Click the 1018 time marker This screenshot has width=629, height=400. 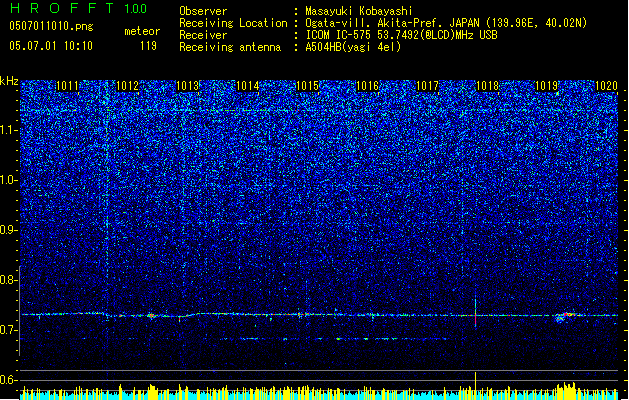coord(487,86)
